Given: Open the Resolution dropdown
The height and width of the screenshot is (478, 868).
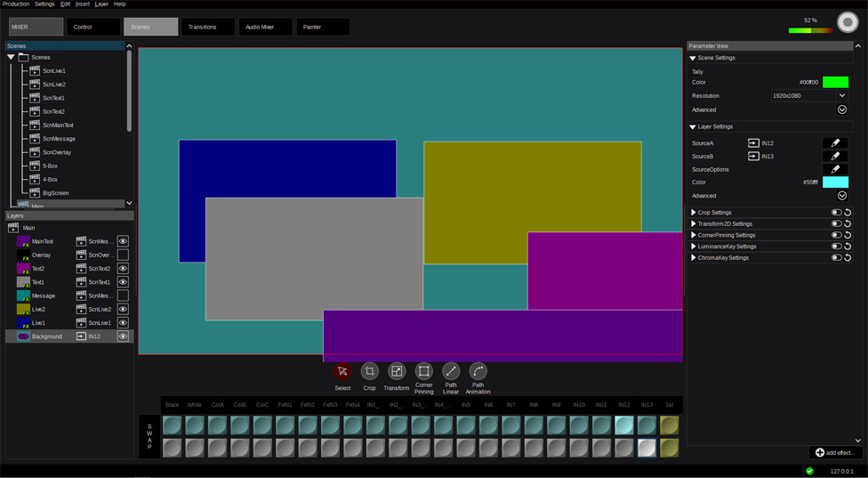Looking at the screenshot, I should (808, 96).
